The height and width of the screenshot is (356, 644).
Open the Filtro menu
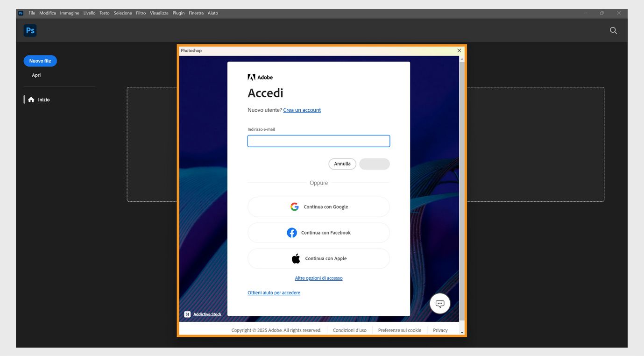tap(141, 13)
